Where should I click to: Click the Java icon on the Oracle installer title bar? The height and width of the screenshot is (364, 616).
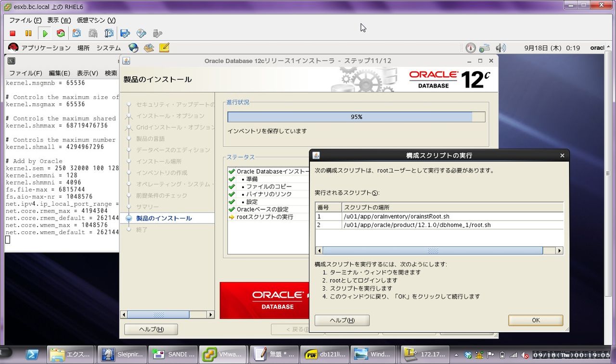[x=126, y=61]
